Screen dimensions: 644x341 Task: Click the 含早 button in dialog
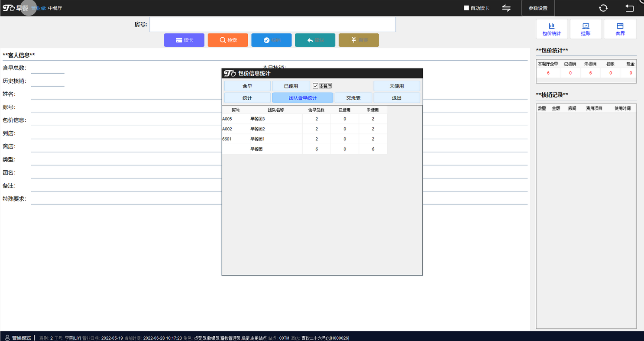pyautogui.click(x=247, y=86)
